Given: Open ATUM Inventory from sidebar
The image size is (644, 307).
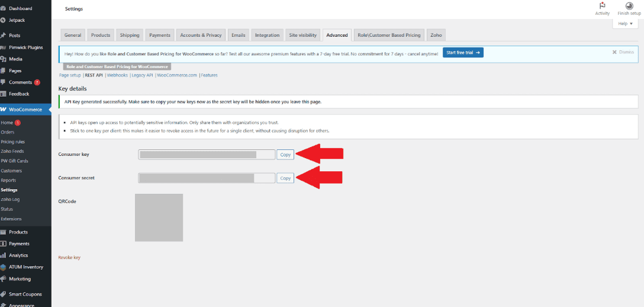Looking at the screenshot, I should [x=26, y=267].
